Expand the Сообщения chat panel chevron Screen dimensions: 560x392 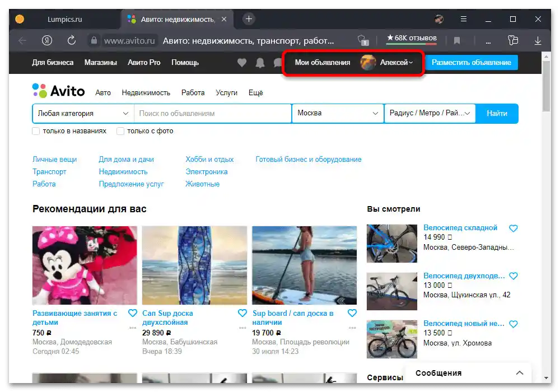click(x=520, y=373)
